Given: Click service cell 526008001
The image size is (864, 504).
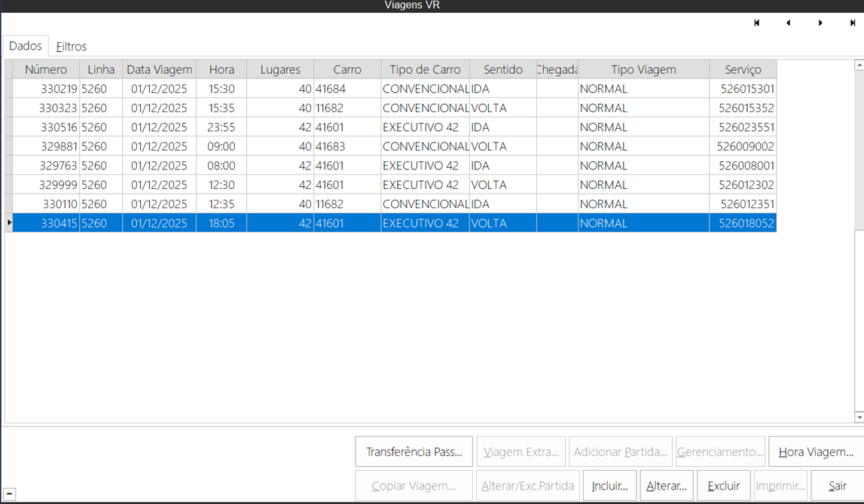Looking at the screenshot, I should (743, 165).
